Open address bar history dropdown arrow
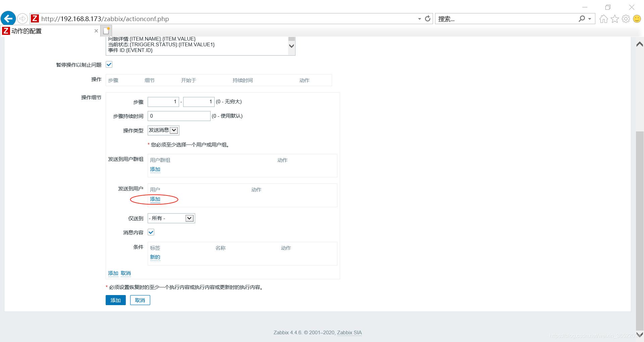Screen dimensions: 644x342 click(419, 19)
